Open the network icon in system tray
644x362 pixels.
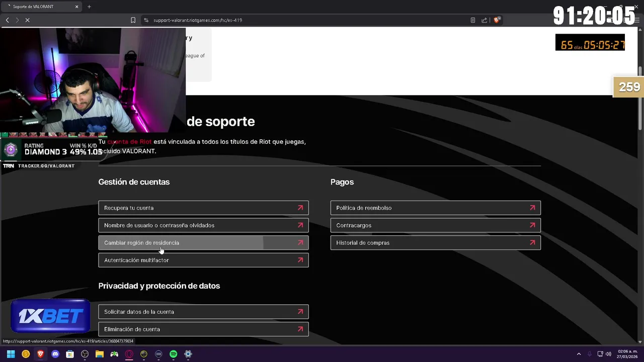pos(600,354)
